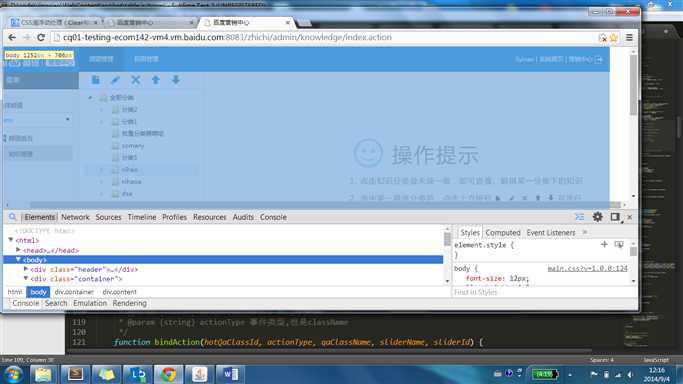Switch to the Sources tab in DevTools
Image resolution: width=683 pixels, height=384 pixels.
(108, 217)
